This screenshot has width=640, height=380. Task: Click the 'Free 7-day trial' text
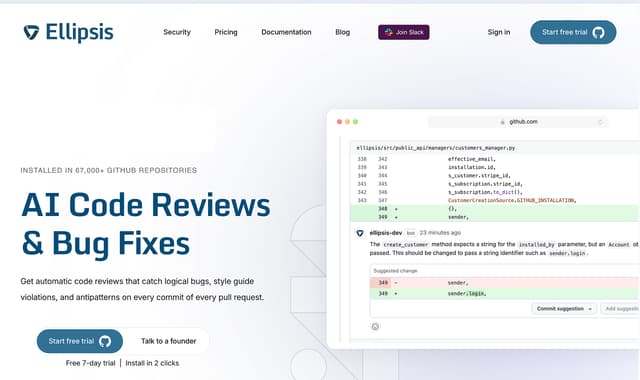click(x=90, y=363)
